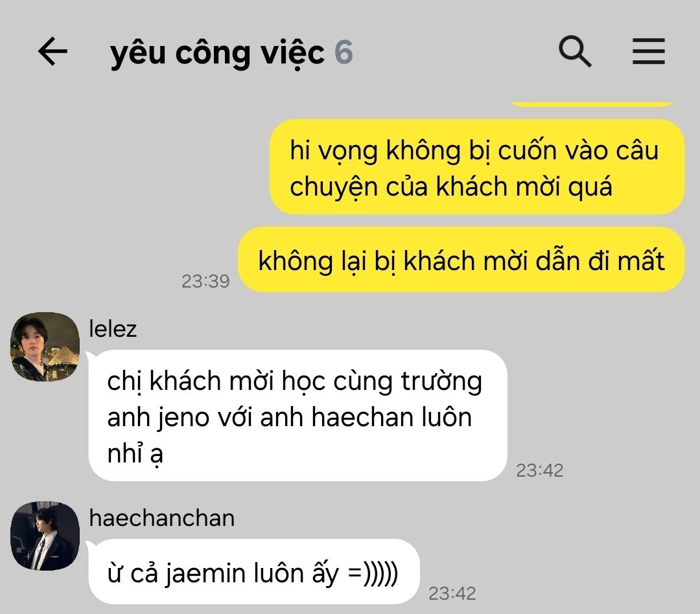Tap the back arrow icon
700x614 pixels.
coord(52,51)
